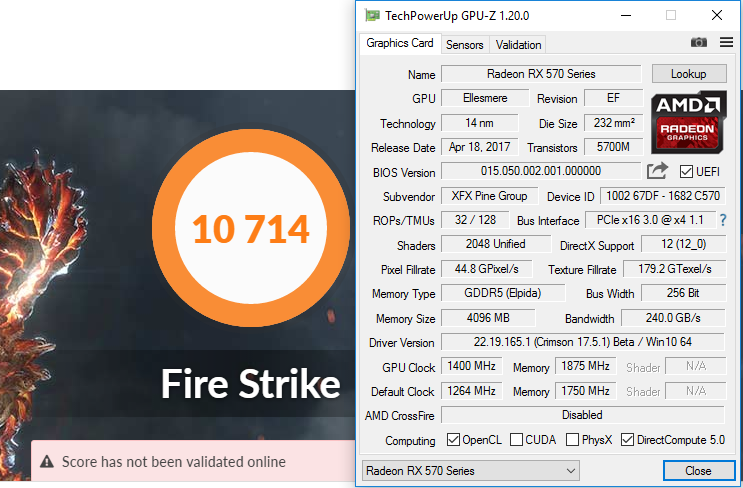Toggle the PhysX checkbox
Screen dimensions: 743x488
tap(572, 440)
